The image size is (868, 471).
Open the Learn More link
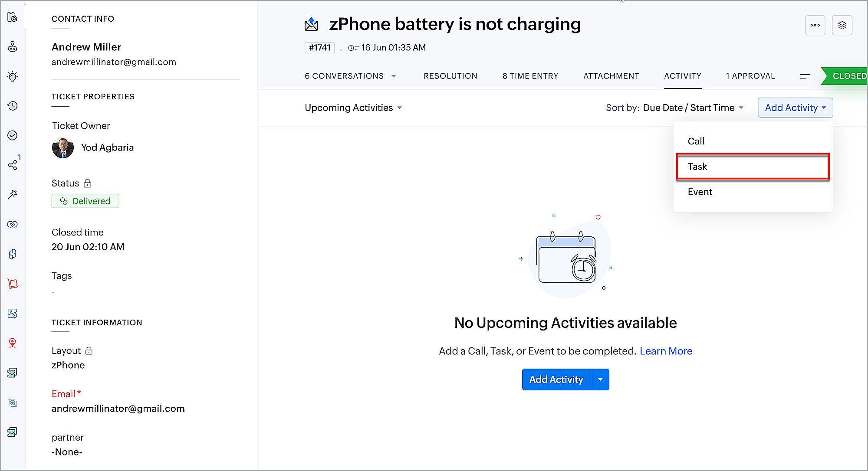[x=666, y=351]
